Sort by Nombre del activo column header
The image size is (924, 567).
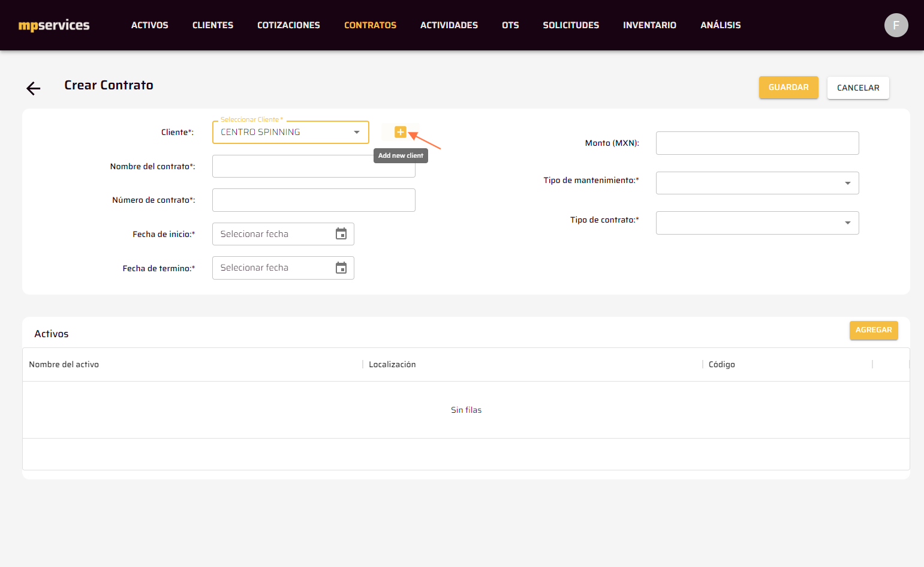[64, 364]
